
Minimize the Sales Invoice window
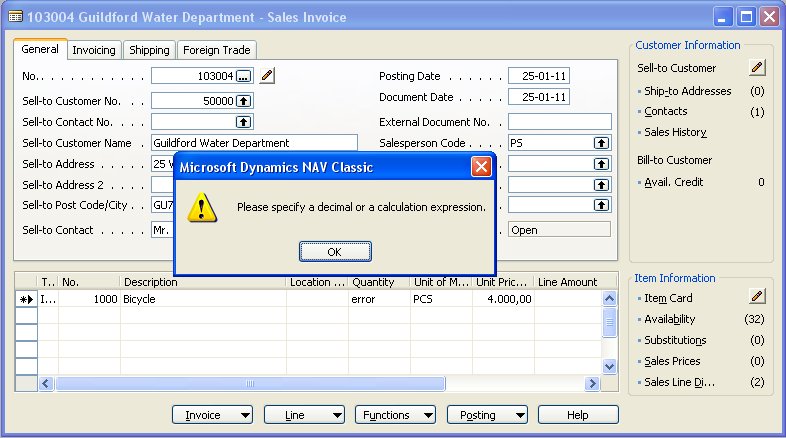click(722, 17)
